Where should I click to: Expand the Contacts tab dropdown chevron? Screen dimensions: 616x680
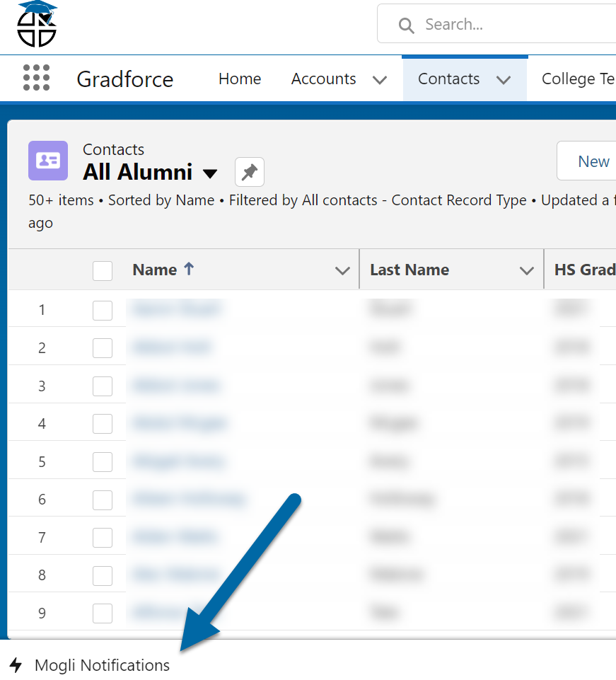[x=504, y=80]
